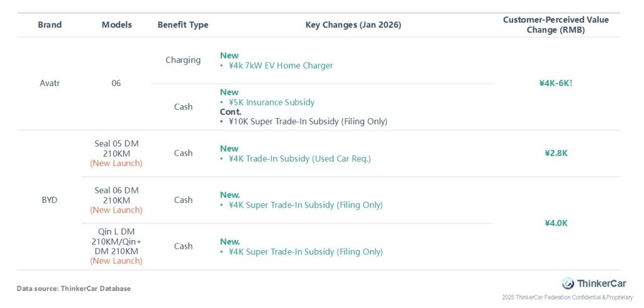
Task: Click the Customer-Perceived Value Change header
Action: point(555,25)
